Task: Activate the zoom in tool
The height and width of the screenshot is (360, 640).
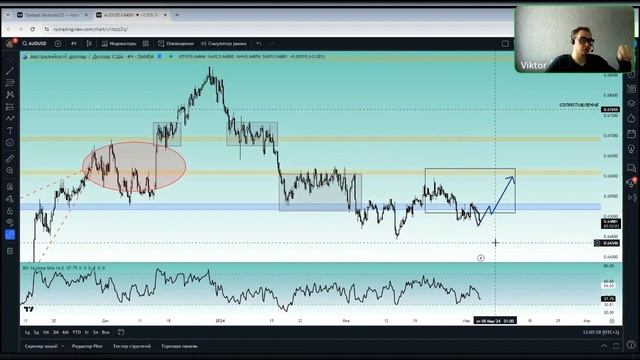Action: pos(10,171)
